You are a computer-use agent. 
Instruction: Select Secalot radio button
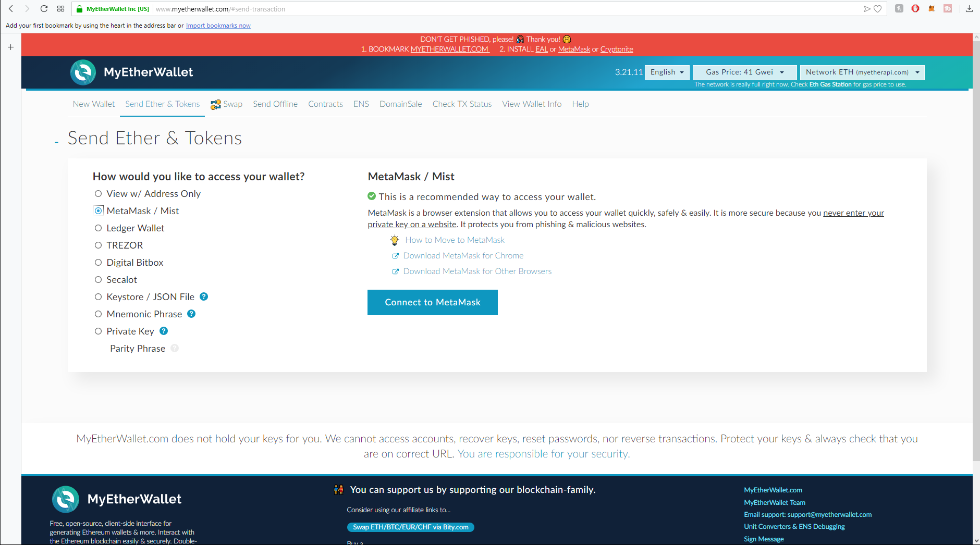pyautogui.click(x=98, y=280)
